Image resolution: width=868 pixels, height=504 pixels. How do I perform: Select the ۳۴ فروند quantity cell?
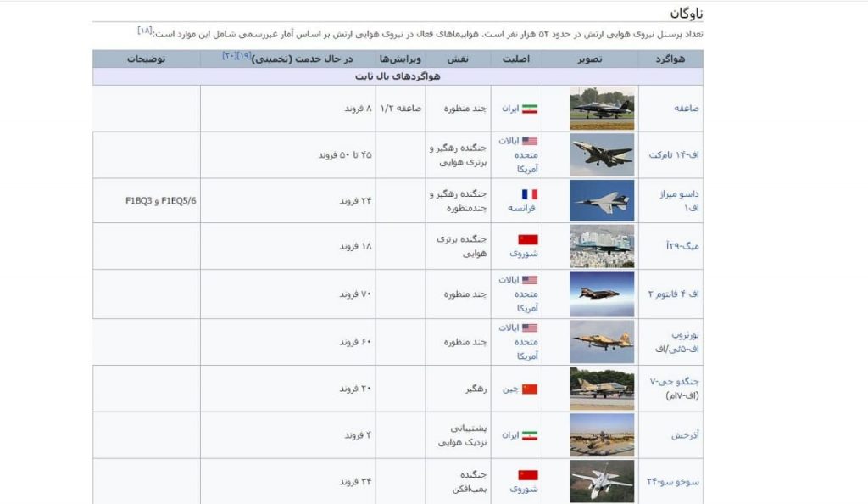click(x=288, y=481)
